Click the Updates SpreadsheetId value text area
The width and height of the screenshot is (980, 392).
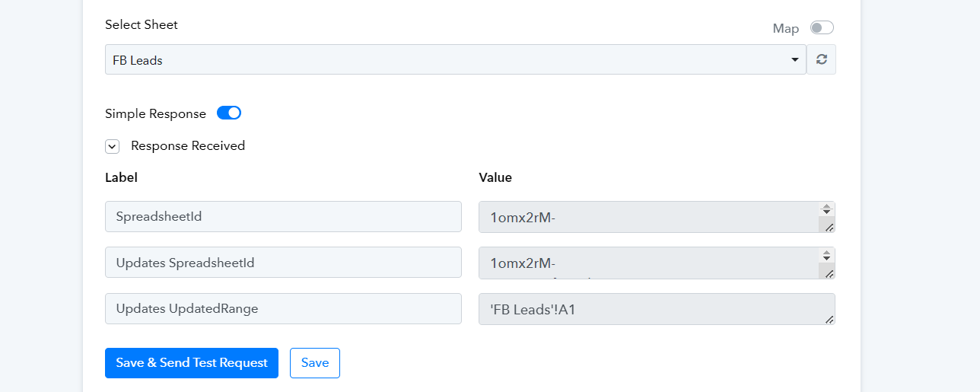pos(648,263)
